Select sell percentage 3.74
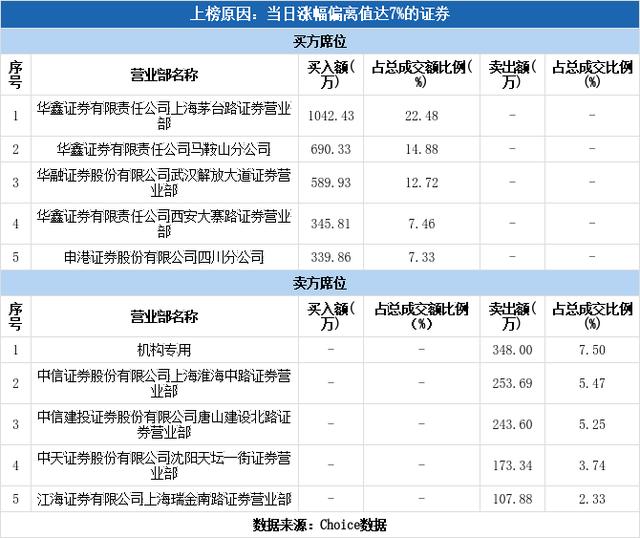Screen dimensions: 640x538 [592, 465]
